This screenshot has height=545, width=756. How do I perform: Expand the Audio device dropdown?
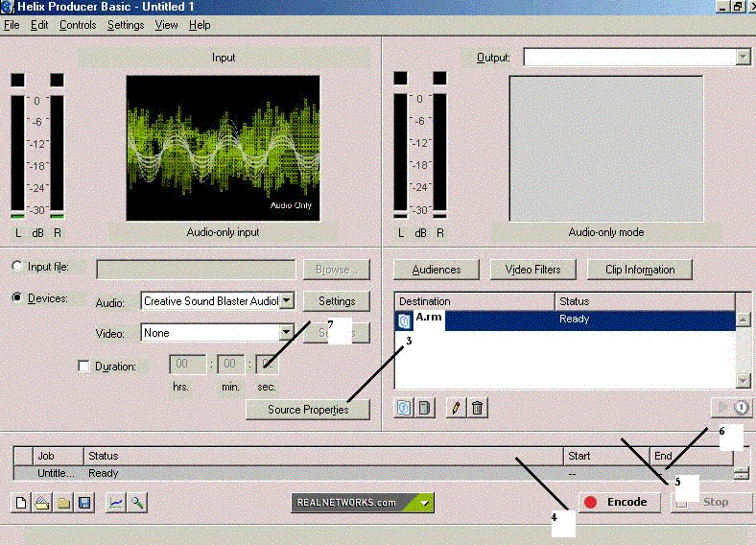tap(287, 301)
